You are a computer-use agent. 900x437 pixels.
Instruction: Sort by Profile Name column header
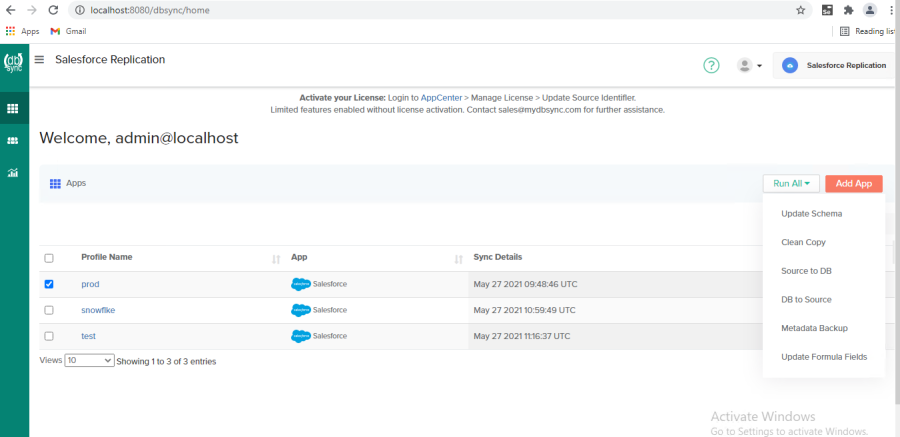106,257
